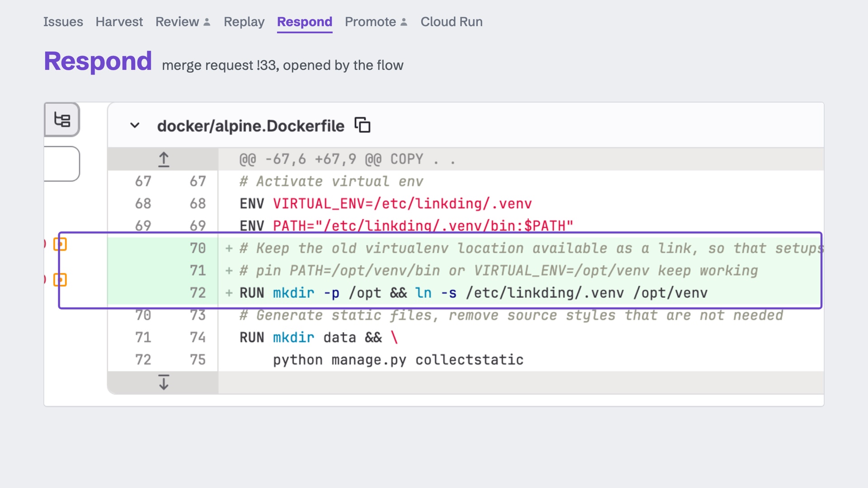The height and width of the screenshot is (488, 868).
Task: Click the Activate virtual env comment line
Action: tap(331, 182)
